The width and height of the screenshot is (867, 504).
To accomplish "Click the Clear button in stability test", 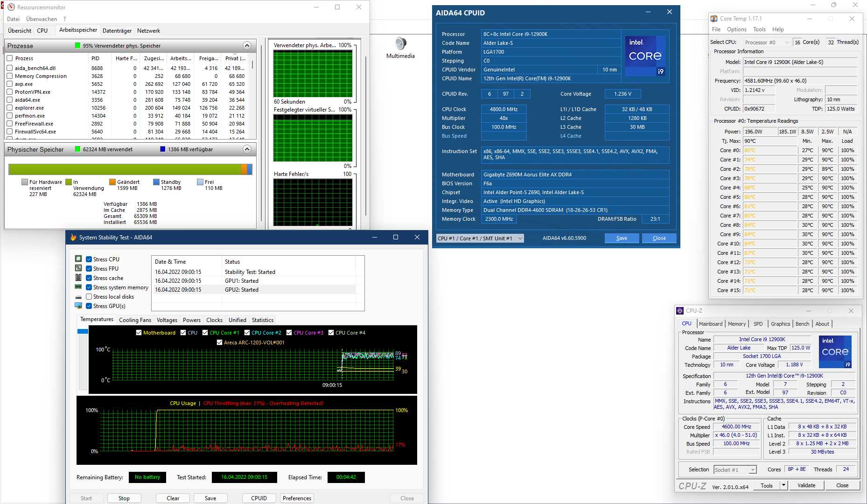I will (173, 498).
